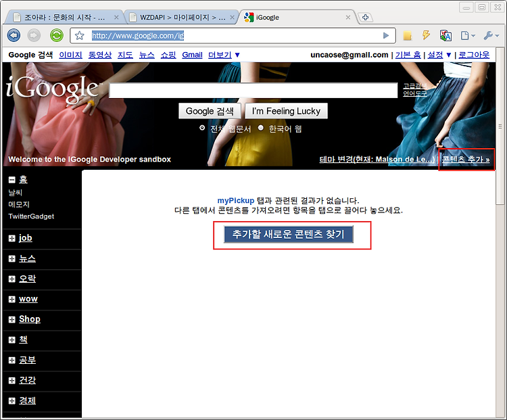
Task: Click the grayed forward navigation arrow
Action: point(34,35)
